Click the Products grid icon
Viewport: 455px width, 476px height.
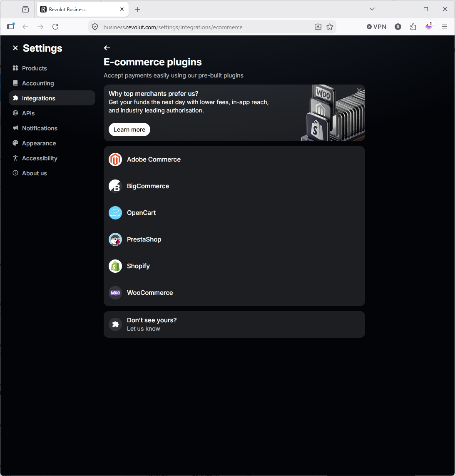(15, 68)
